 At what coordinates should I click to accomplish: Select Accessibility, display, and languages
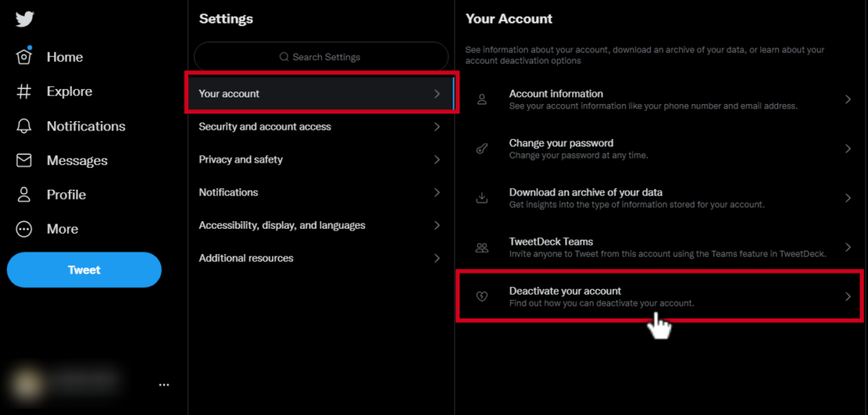321,225
